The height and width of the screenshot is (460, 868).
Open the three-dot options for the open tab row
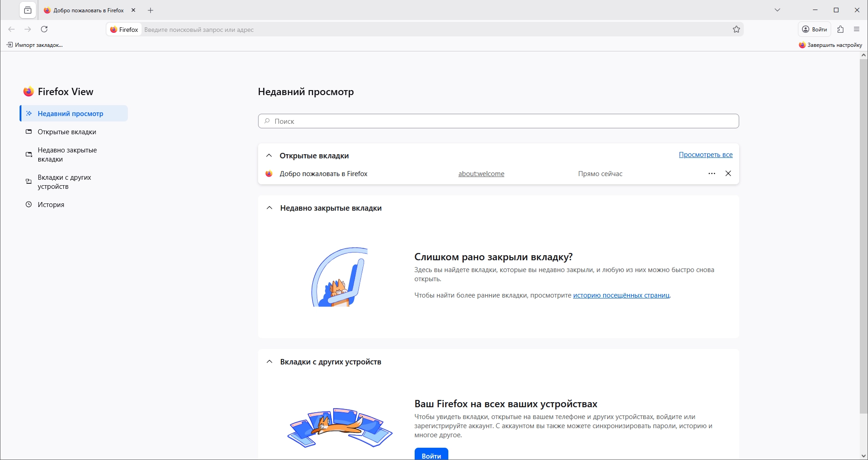712,173
